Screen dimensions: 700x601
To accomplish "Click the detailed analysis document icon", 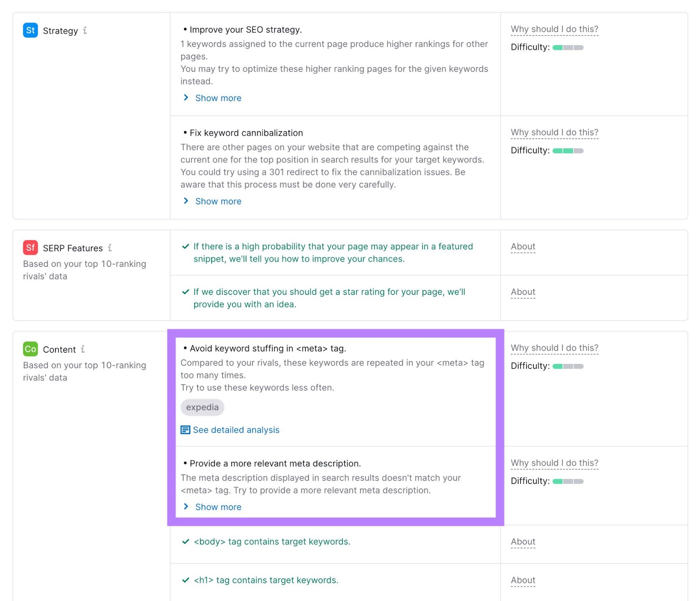I will point(185,430).
